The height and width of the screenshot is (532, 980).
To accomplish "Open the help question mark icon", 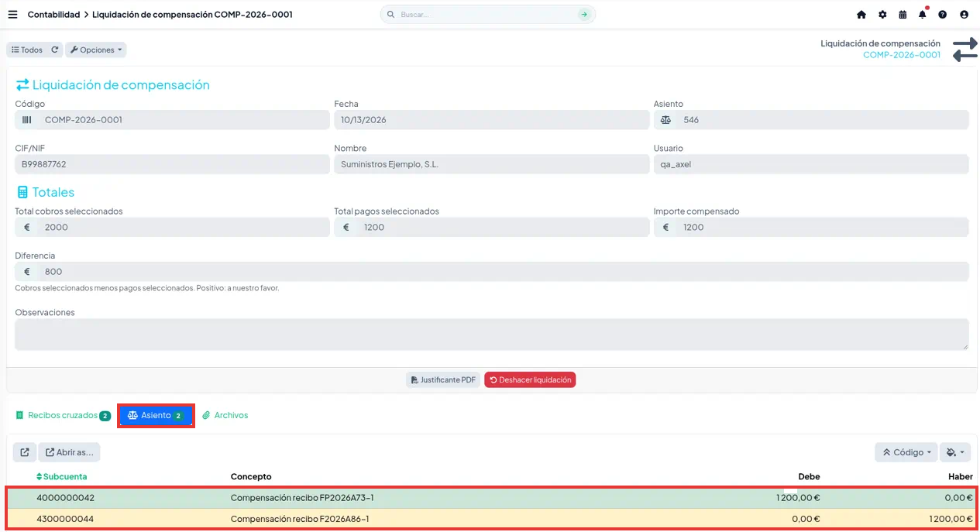I will click(943, 15).
